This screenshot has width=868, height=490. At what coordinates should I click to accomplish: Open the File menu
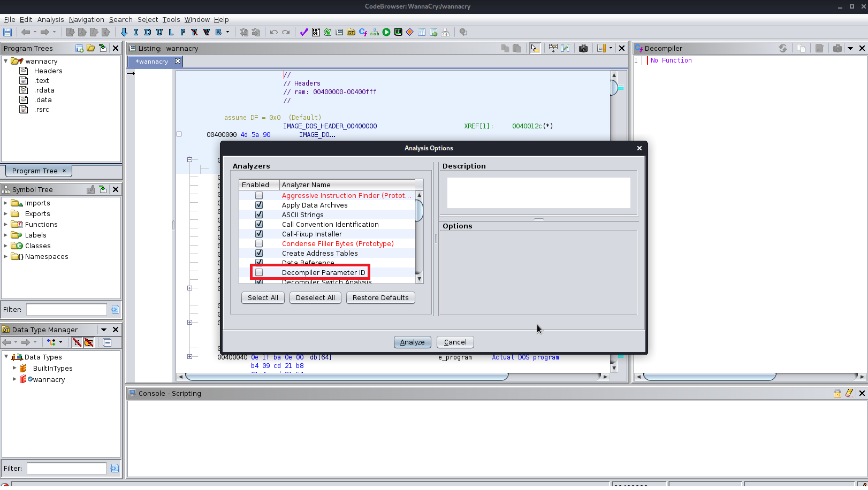tap(10, 19)
